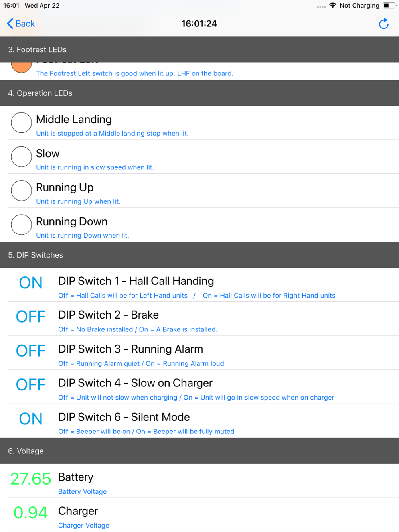Click the Battery voltage reading 27.65
The width and height of the screenshot is (399, 532).
(31, 479)
